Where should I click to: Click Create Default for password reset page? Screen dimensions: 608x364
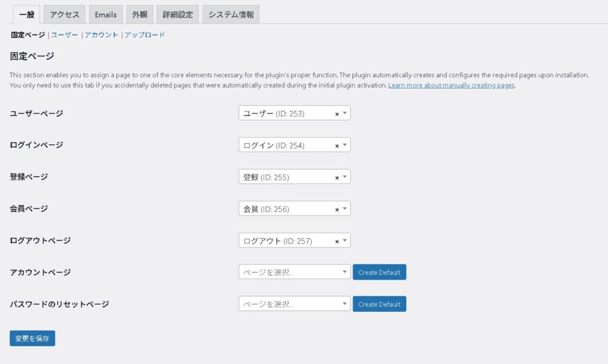(x=379, y=304)
